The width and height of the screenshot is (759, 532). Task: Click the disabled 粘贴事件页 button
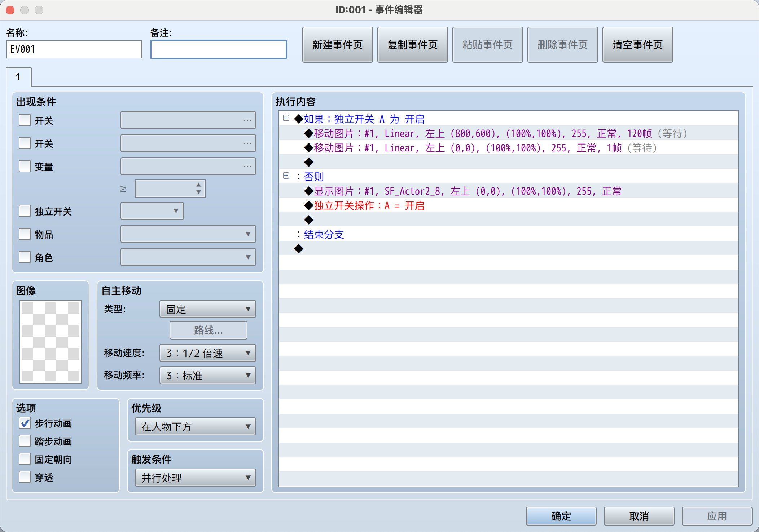[487, 45]
